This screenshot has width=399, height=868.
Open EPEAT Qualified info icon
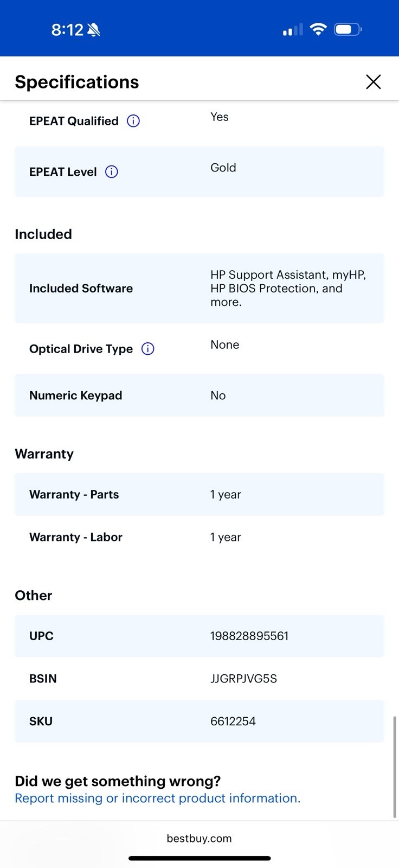(x=133, y=121)
